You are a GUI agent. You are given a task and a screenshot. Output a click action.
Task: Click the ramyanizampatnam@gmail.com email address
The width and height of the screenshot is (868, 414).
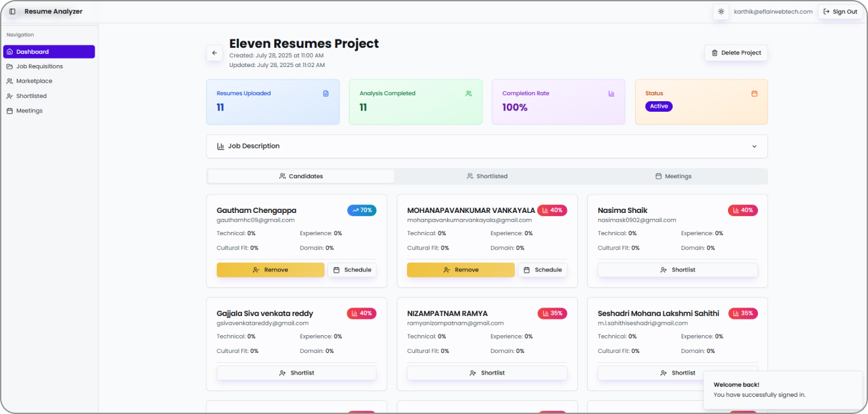pyautogui.click(x=456, y=323)
